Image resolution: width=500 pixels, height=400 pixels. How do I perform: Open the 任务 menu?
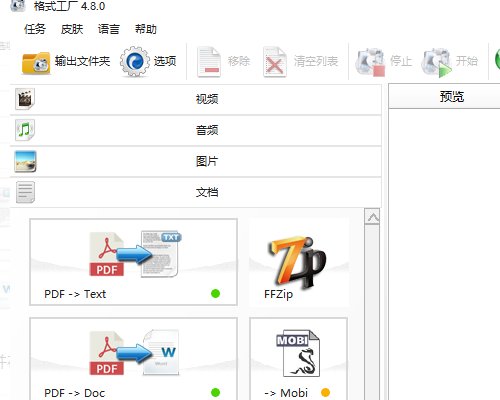35,29
